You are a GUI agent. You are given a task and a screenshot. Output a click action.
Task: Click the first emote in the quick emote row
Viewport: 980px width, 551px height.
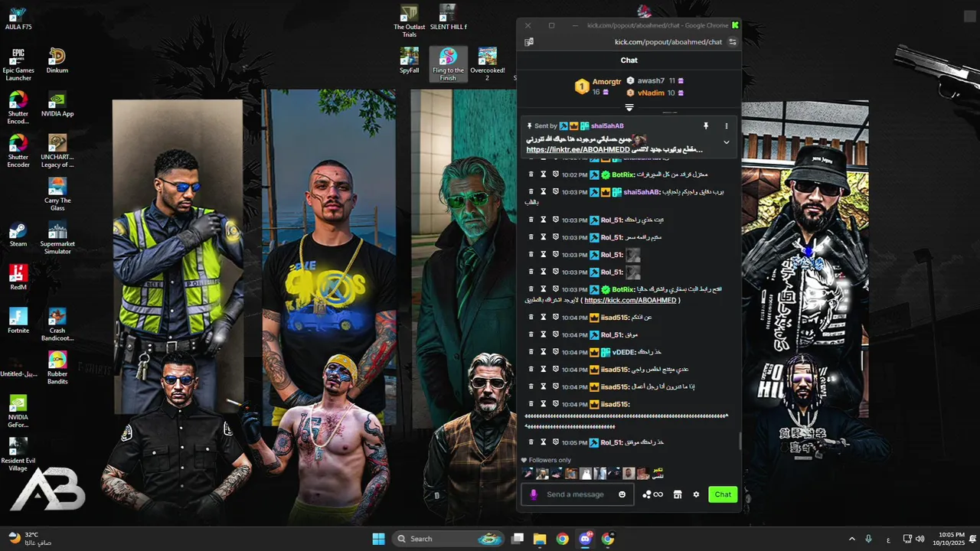(x=528, y=473)
